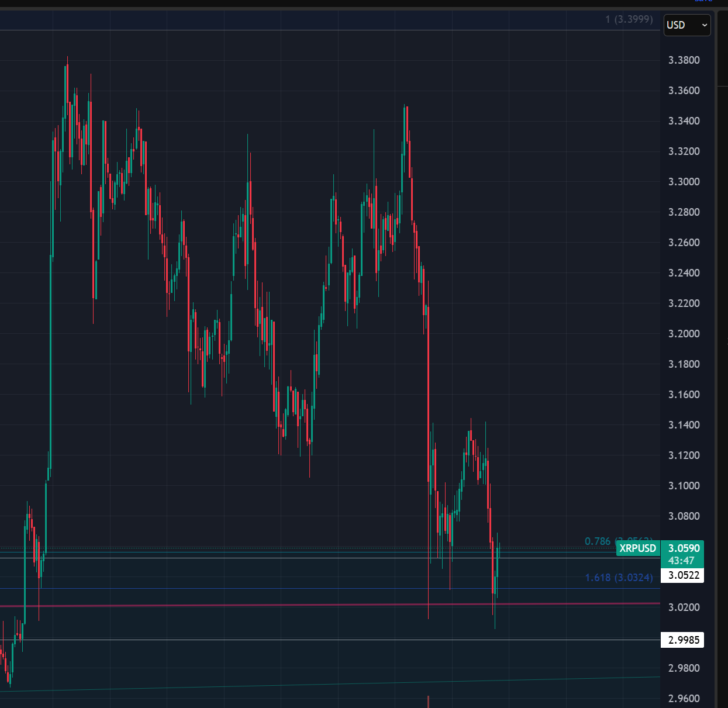Click the current price label 3.0590
728x708 pixels.
click(x=684, y=548)
